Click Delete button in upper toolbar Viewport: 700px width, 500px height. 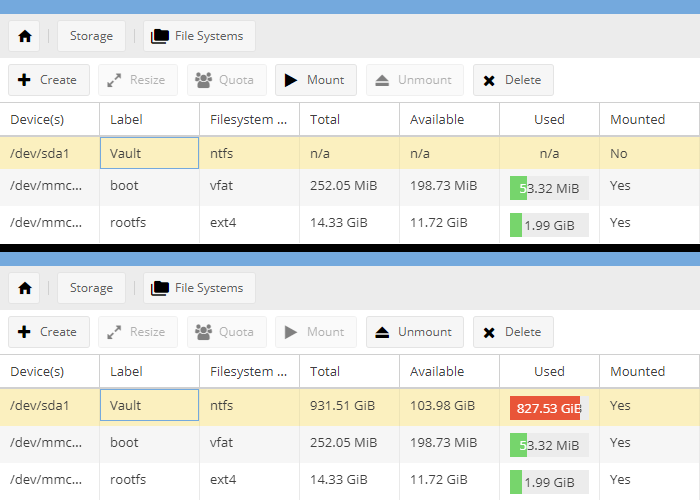pyautogui.click(x=513, y=80)
